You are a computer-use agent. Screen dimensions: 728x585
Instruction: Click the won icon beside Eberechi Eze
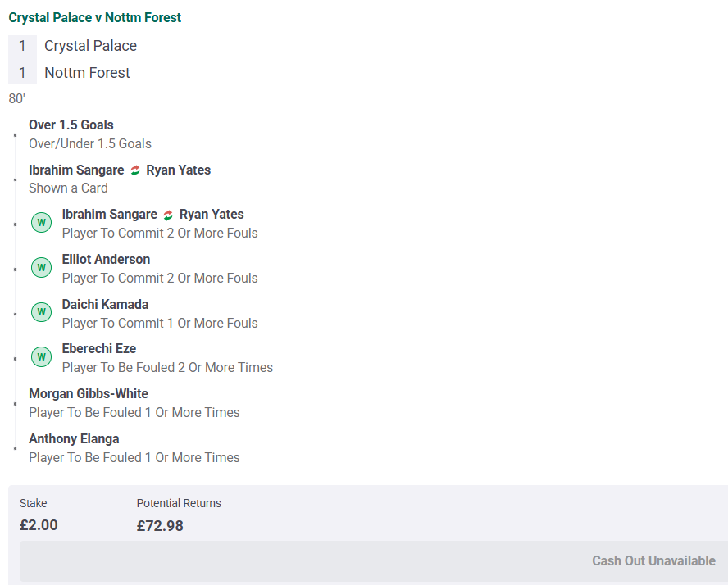(41, 356)
